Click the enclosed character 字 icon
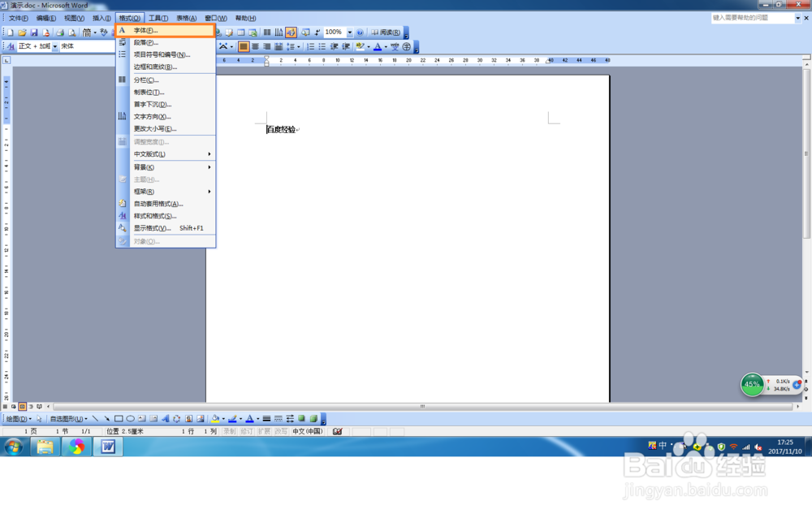Viewport: 812px width, 518px height. [x=407, y=46]
